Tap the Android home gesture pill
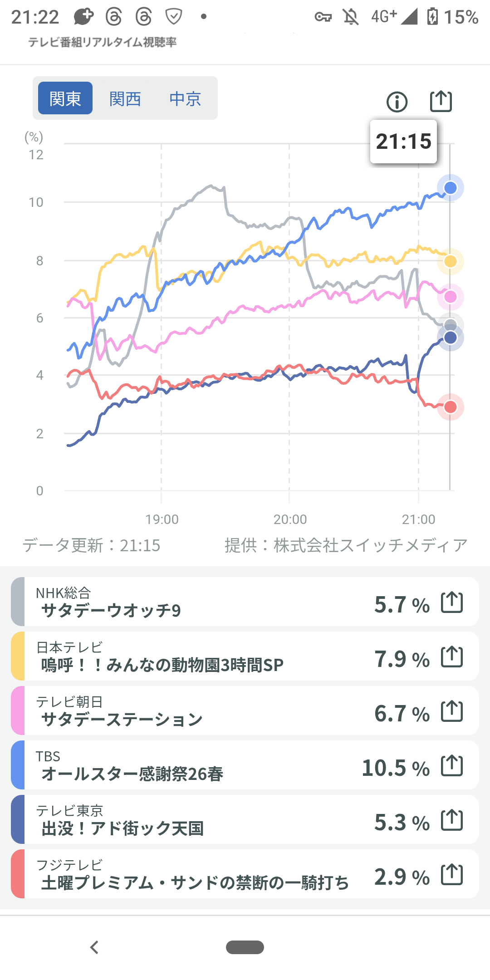The height and width of the screenshot is (980, 490). [x=245, y=947]
